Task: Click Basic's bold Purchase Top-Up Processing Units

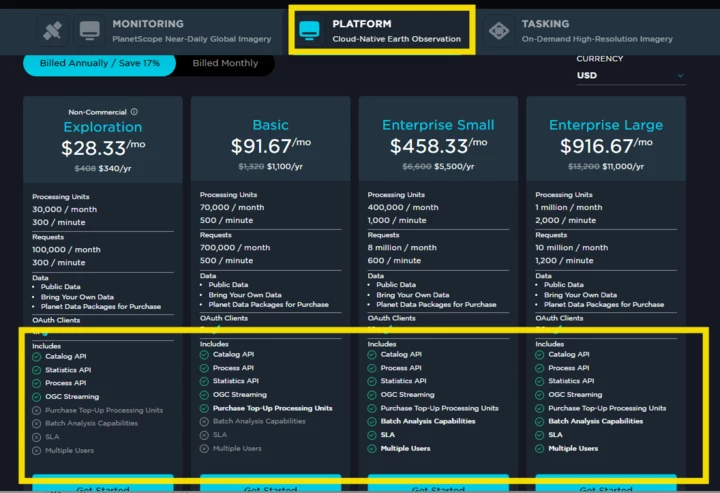Action: point(272,408)
